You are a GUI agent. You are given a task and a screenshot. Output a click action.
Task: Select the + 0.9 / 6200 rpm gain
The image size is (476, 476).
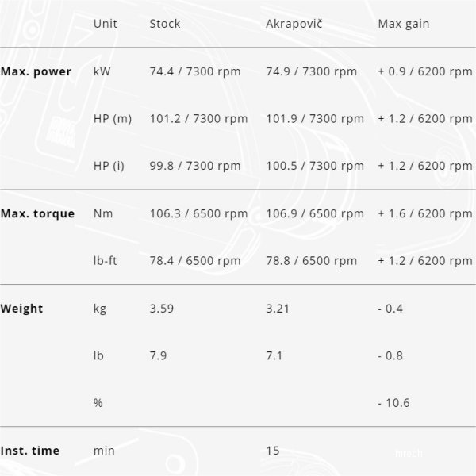[425, 71]
